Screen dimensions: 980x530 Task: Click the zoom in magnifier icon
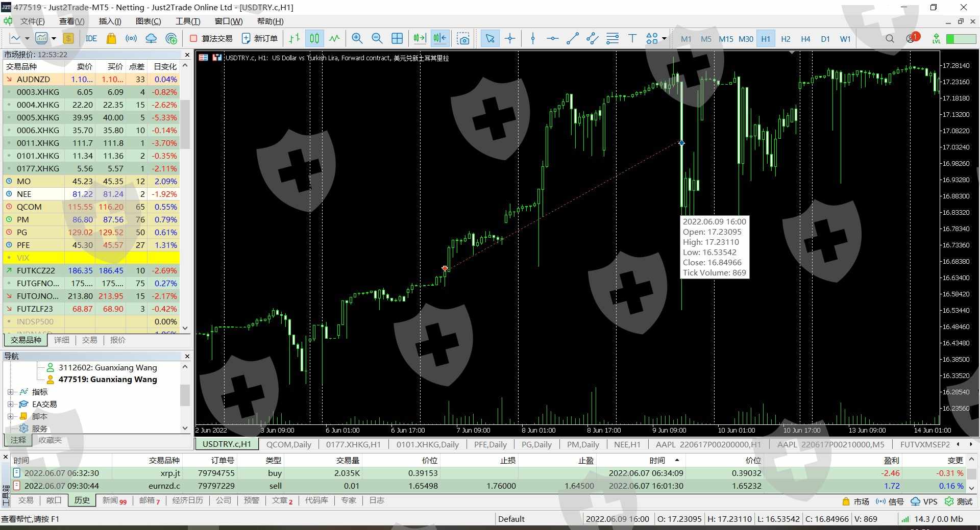coord(357,38)
